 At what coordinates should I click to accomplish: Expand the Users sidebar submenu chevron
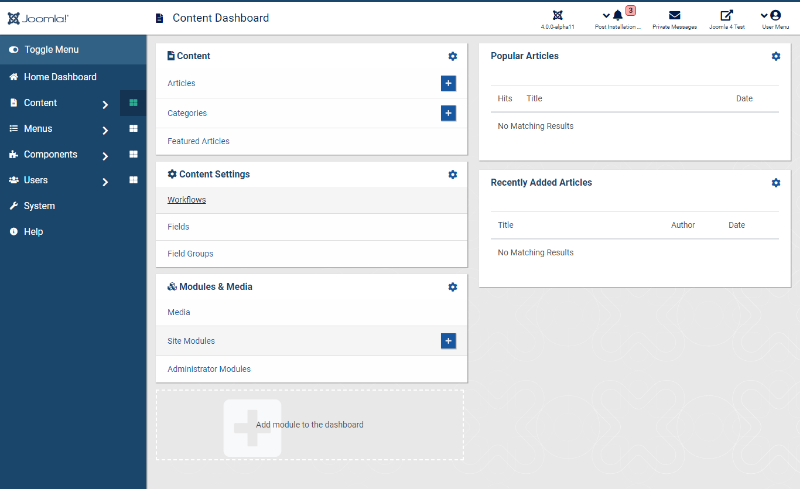(x=105, y=181)
